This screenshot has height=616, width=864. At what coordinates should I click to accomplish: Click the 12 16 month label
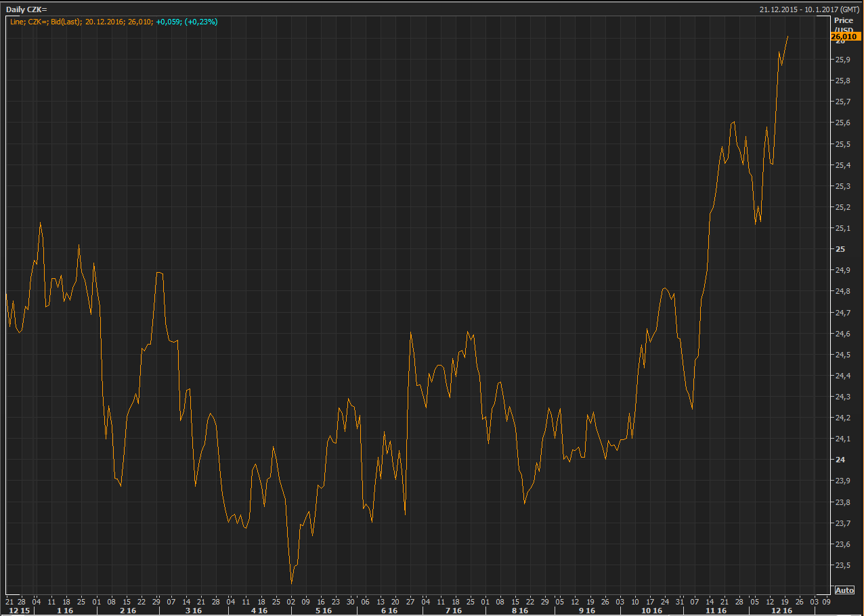[x=782, y=611]
